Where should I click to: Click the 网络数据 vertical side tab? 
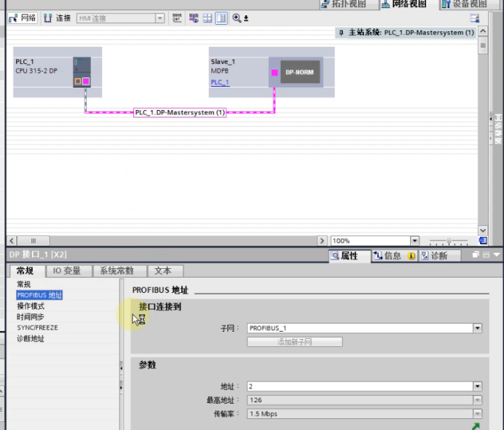click(x=498, y=129)
